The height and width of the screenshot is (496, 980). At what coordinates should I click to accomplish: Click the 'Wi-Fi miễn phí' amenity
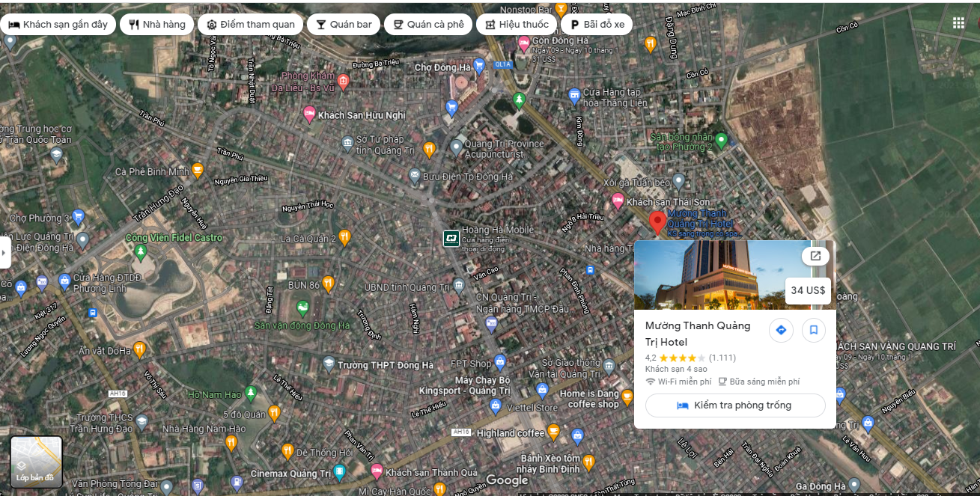coord(678,382)
